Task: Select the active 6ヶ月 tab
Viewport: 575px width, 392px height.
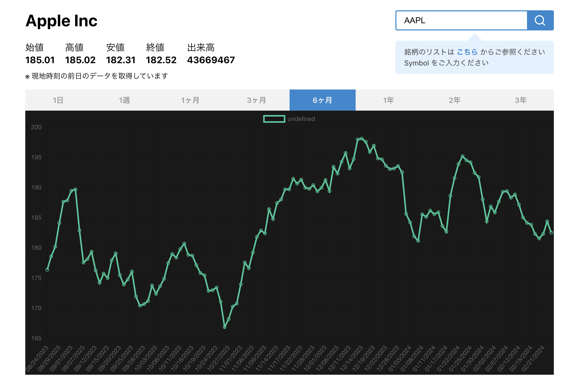Action: pos(323,100)
